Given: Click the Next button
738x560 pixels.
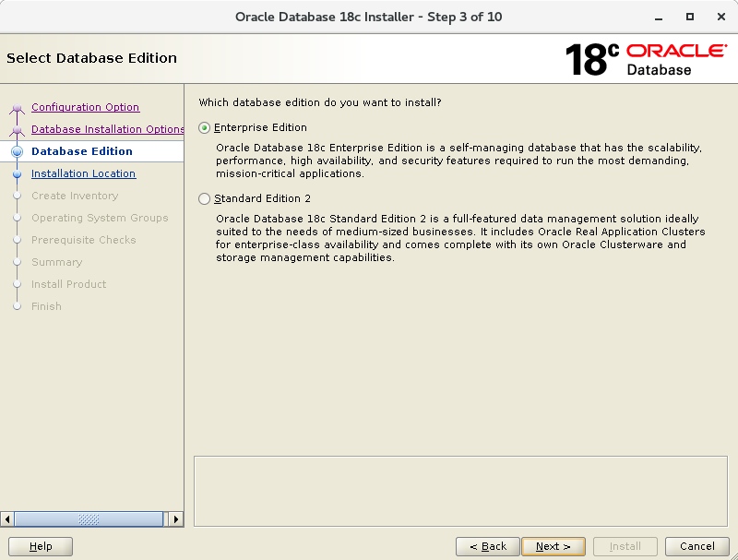Looking at the screenshot, I should pos(553,546).
